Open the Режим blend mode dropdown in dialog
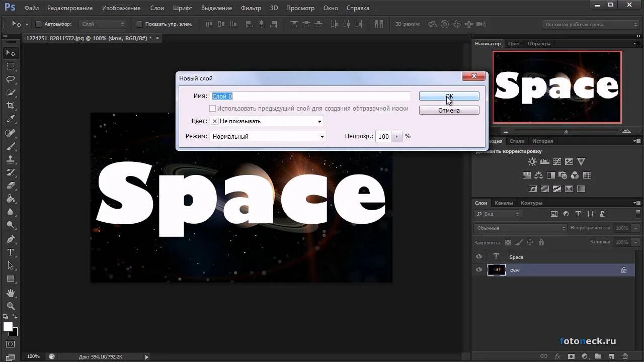This screenshot has height=362, width=644. point(268,136)
